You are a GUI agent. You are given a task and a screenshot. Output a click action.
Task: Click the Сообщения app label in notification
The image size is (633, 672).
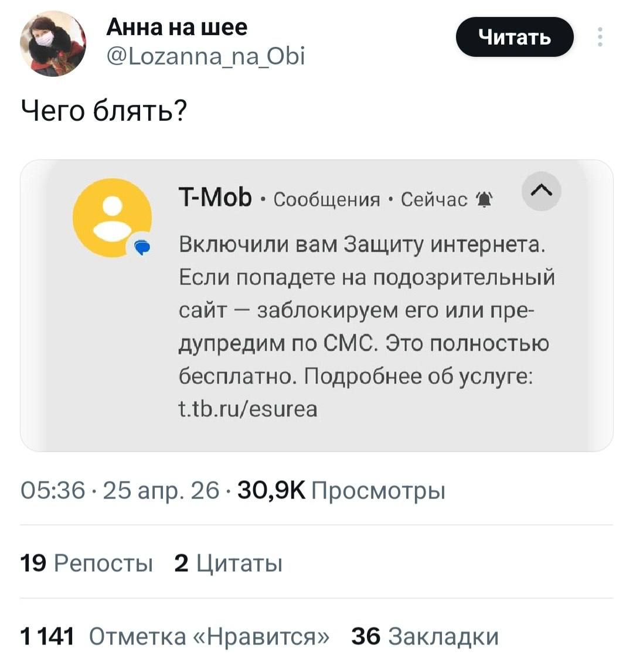(x=327, y=200)
